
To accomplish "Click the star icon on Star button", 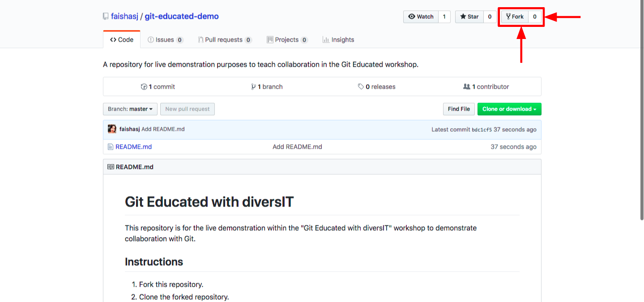I will (x=463, y=17).
